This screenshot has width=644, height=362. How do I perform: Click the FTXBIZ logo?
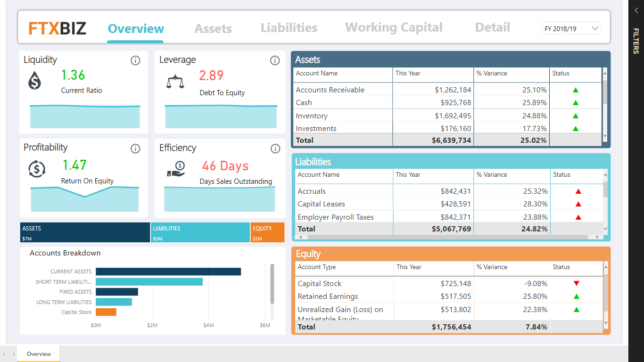(58, 28)
